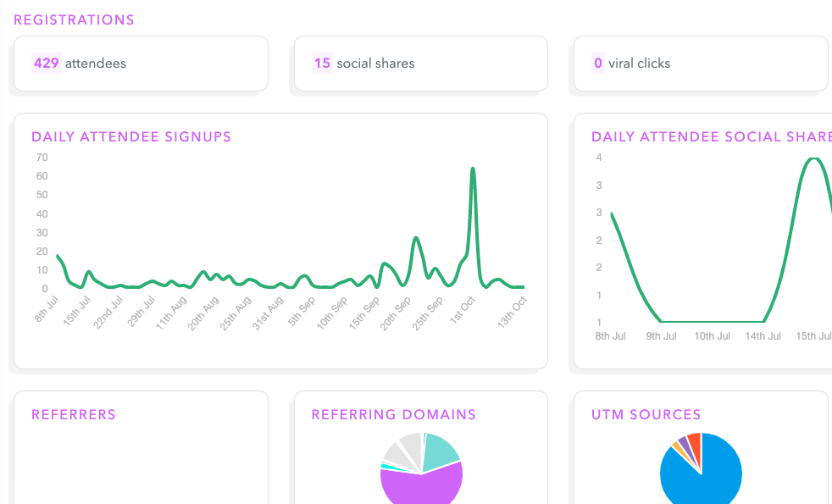Viewport: 832px width, 504px height.
Task: Click the signups peak between 20th and 25th Sep
Action: (416, 238)
